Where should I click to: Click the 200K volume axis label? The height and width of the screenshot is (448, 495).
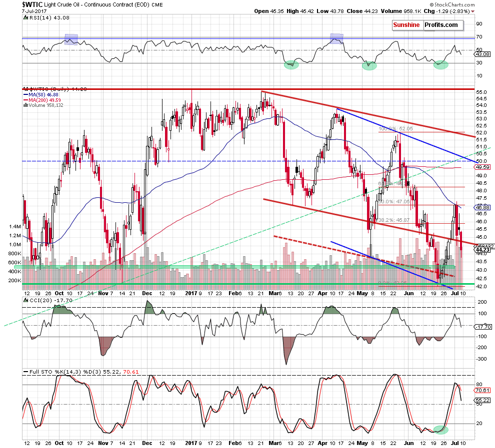click(15, 281)
